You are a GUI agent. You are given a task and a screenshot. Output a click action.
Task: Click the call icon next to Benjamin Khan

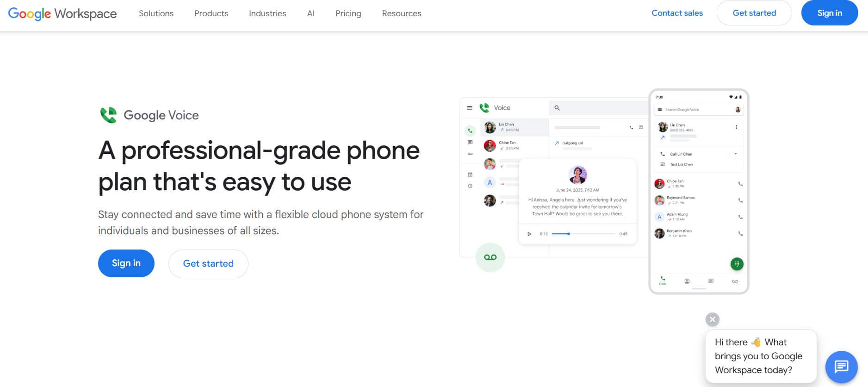coord(740,234)
